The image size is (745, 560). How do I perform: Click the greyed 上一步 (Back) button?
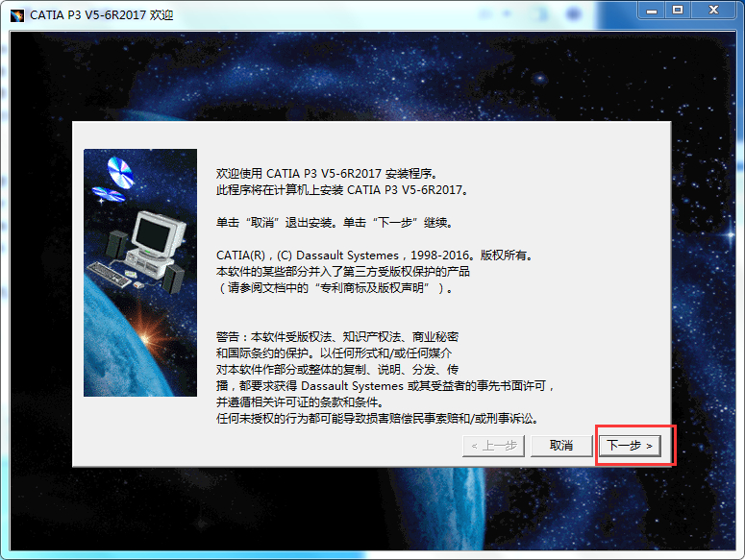(493, 446)
